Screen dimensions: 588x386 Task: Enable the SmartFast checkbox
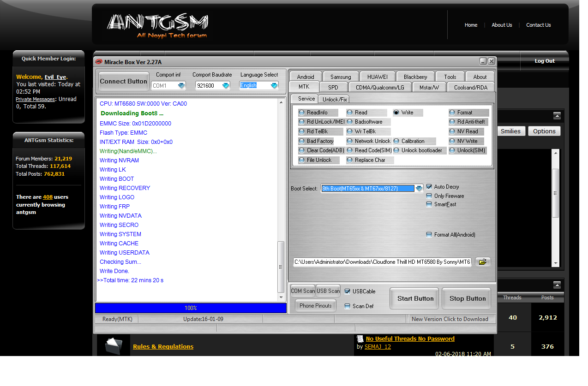point(429,204)
